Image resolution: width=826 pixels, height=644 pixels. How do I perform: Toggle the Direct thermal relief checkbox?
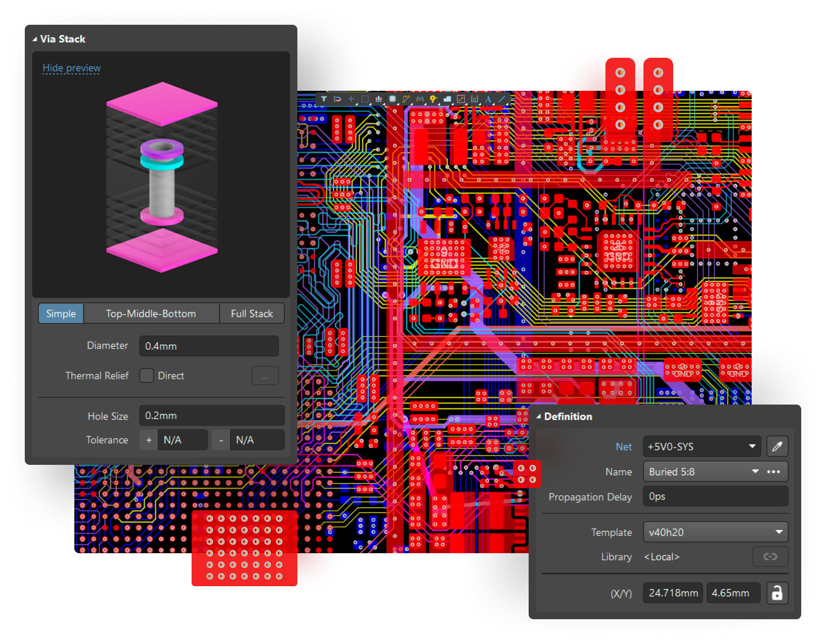tap(147, 376)
